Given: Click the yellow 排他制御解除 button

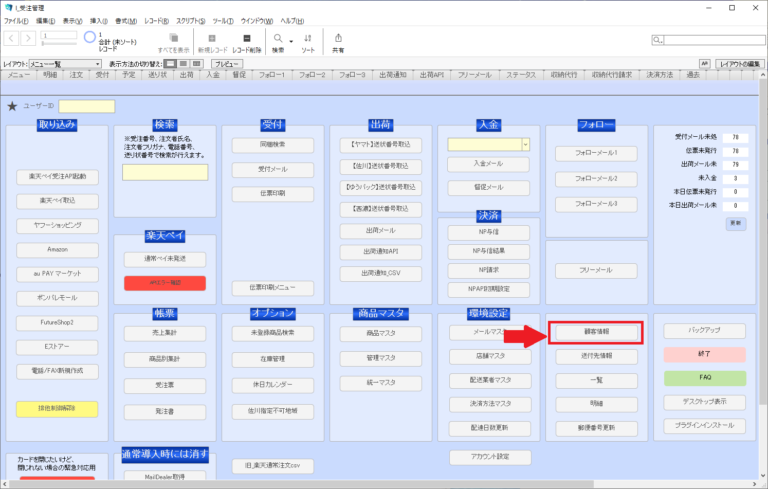Looking at the screenshot, I should point(57,408).
